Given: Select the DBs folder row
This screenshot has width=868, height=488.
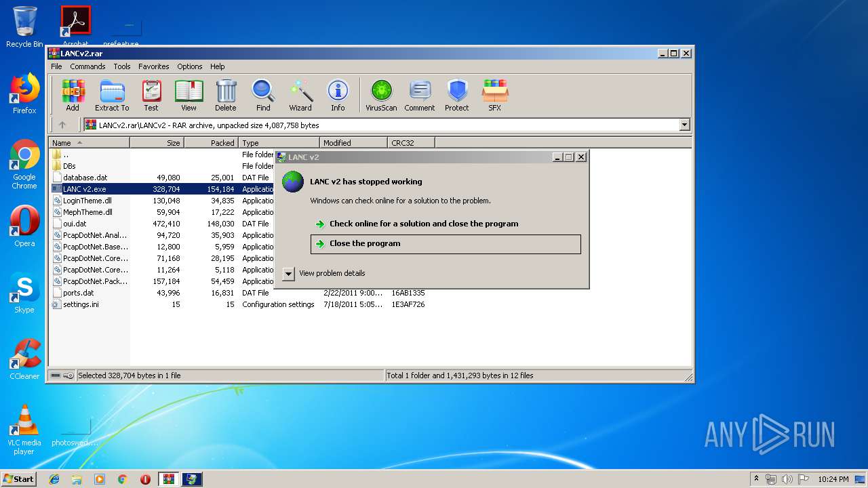Looking at the screenshot, I should tap(68, 166).
